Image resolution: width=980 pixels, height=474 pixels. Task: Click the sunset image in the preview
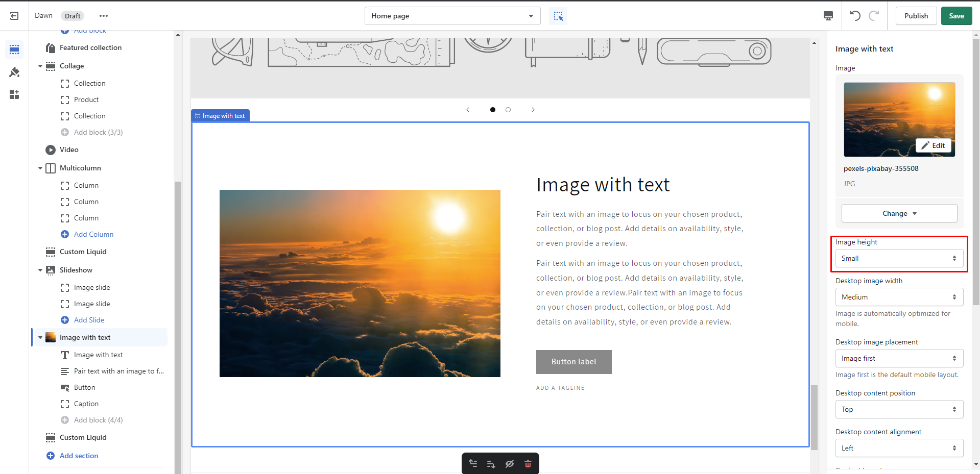(360, 283)
